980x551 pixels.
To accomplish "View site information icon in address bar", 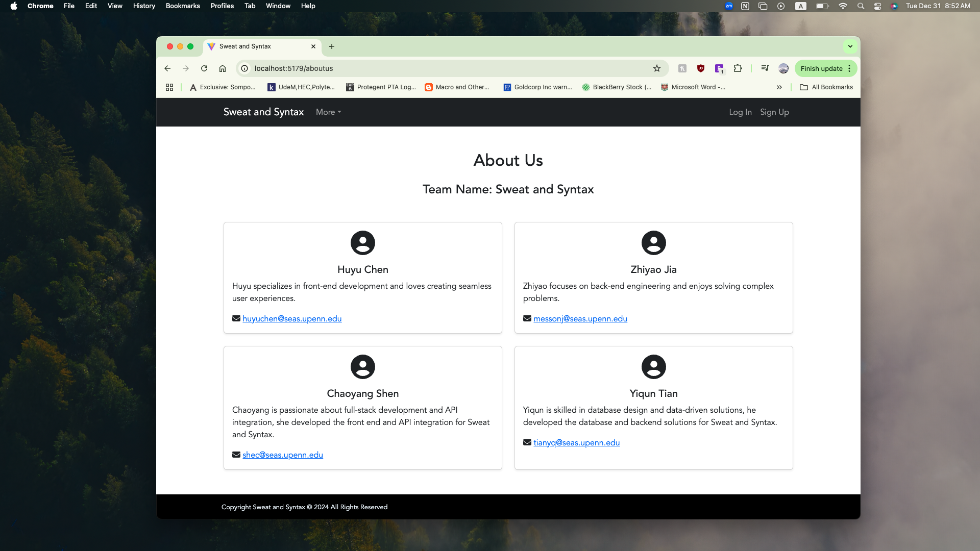I will click(x=244, y=68).
